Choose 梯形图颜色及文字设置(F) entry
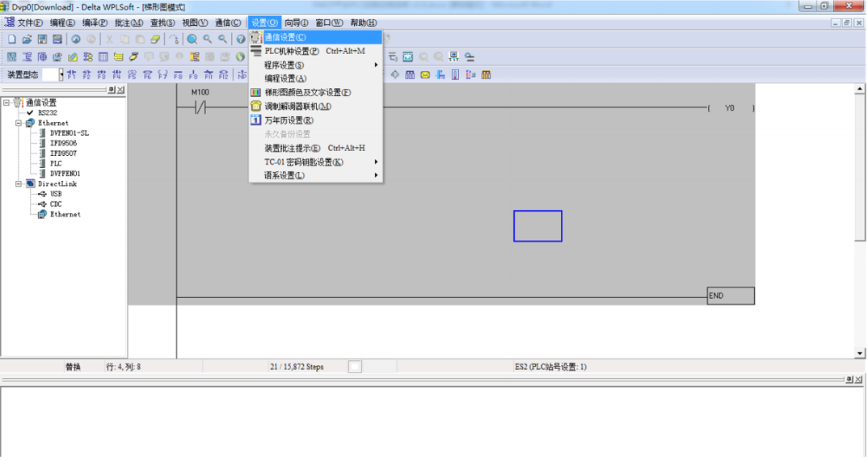868x462 pixels. pos(315,92)
